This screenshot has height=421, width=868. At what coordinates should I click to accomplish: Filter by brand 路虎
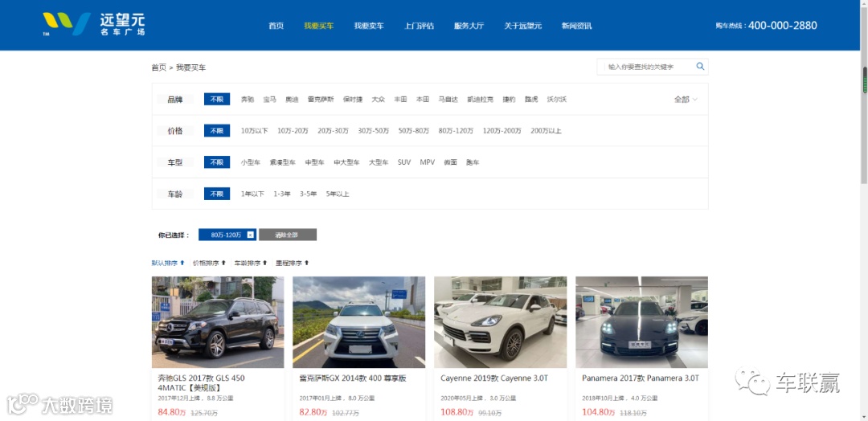[531, 100]
